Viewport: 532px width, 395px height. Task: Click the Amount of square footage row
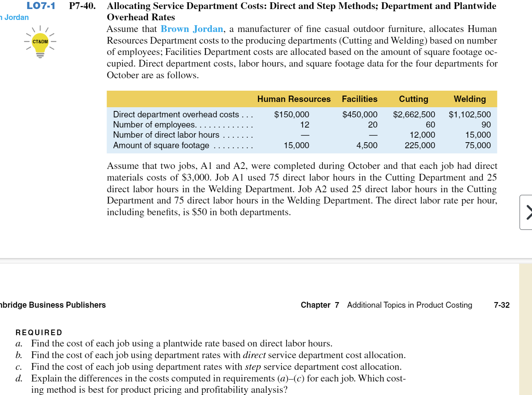point(162,145)
